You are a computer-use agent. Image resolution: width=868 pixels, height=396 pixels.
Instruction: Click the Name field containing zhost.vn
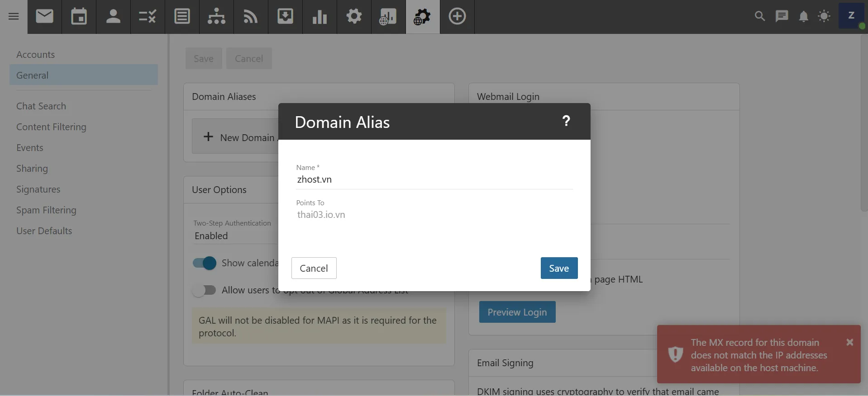434,179
